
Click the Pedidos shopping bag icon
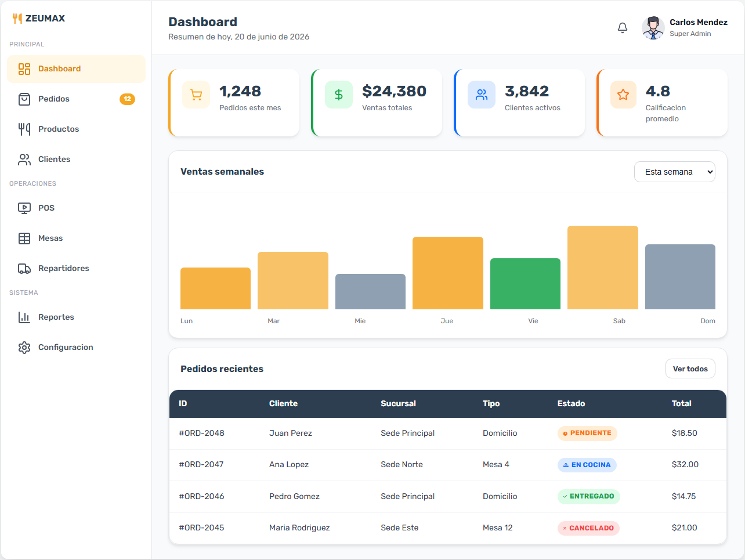[x=24, y=99]
